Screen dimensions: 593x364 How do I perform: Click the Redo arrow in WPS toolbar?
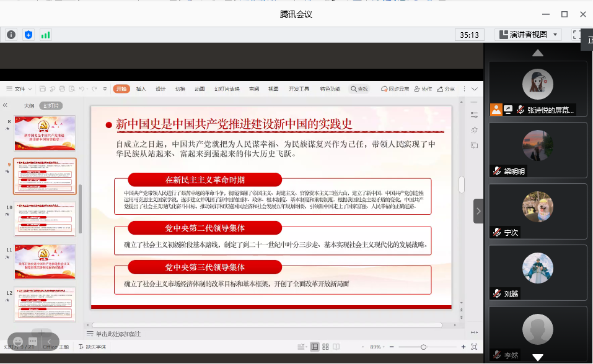[95, 89]
